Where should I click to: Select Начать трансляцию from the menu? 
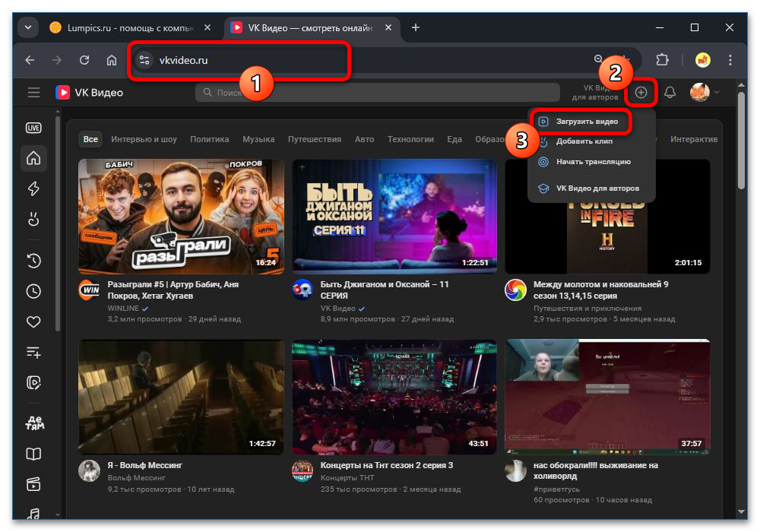click(x=594, y=162)
